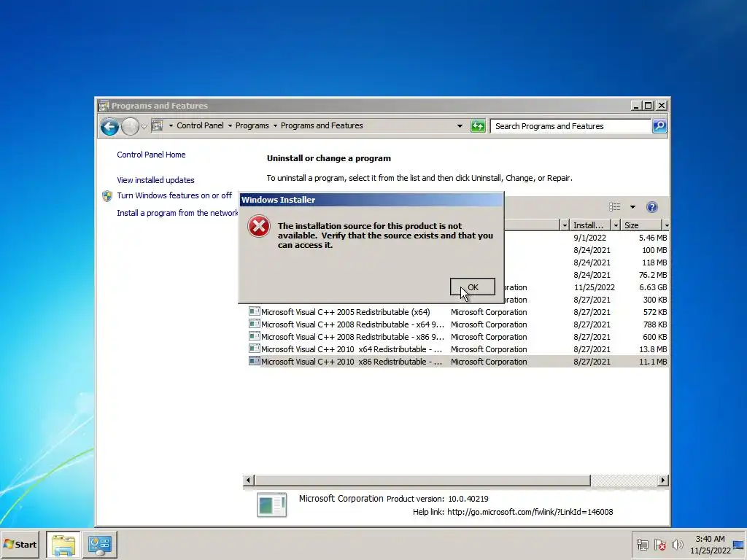747x560 pixels.
Task: Select Visual C++ 2008 Redistributable x64 row
Action: tap(458, 324)
